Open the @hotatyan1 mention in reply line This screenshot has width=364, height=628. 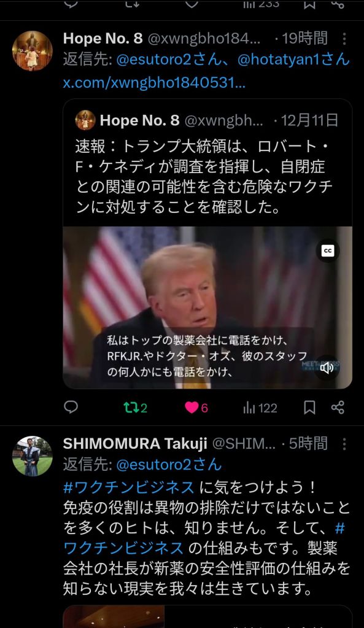click(x=293, y=60)
